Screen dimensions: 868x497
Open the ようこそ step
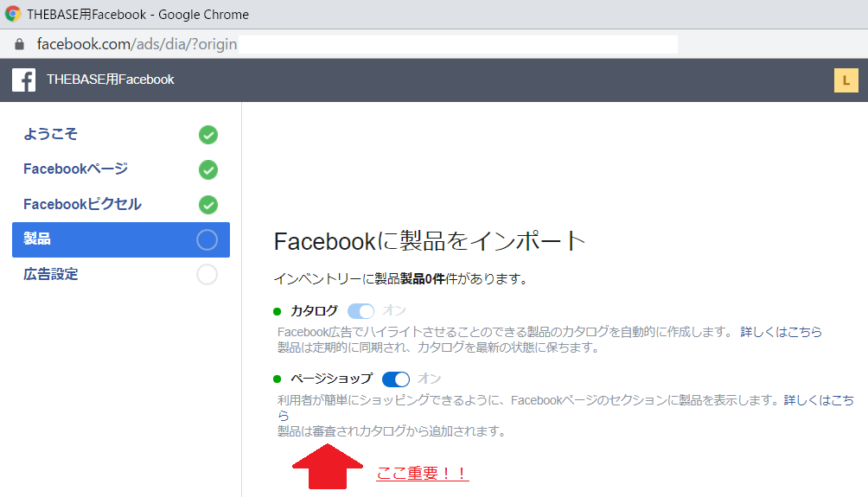click(50, 134)
